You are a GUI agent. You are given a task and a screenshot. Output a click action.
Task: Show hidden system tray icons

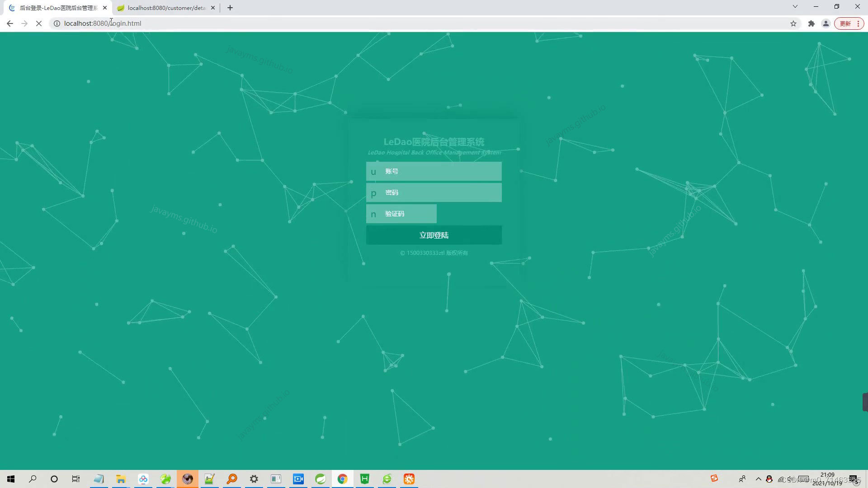758,479
